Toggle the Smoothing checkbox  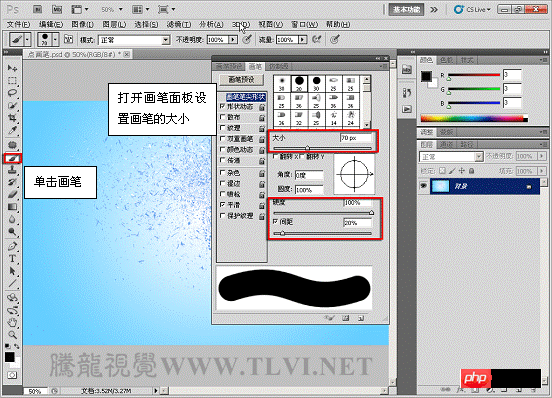[222, 204]
